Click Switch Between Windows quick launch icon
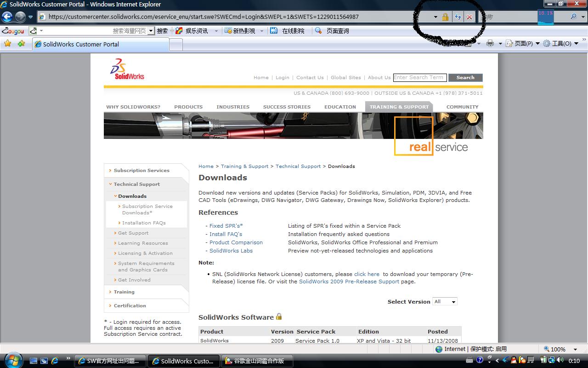The image size is (588, 368). [44, 361]
